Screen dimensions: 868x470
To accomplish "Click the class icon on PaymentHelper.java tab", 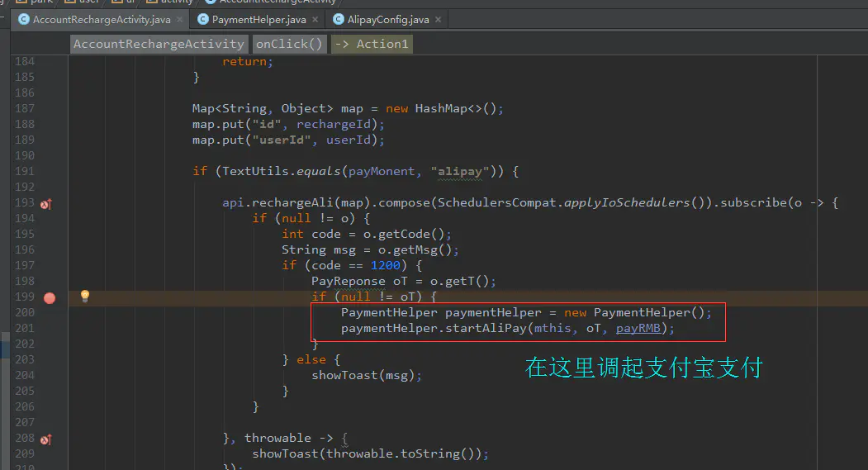I will click(x=202, y=19).
